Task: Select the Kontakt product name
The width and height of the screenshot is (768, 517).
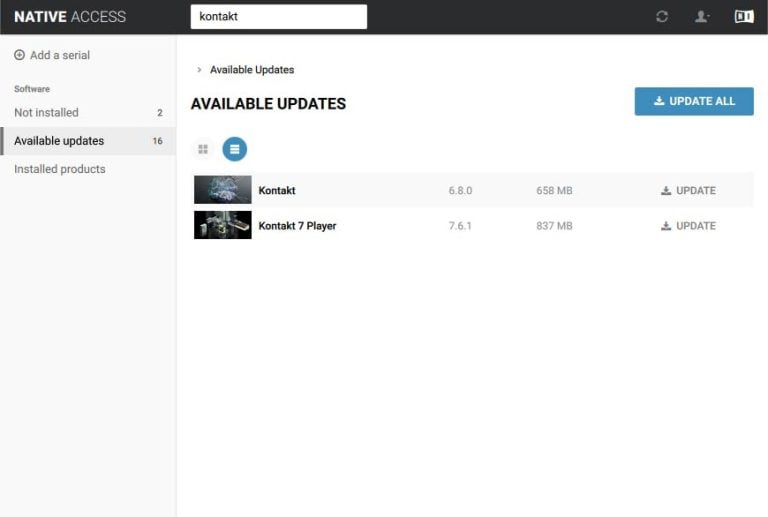Action: 277,191
